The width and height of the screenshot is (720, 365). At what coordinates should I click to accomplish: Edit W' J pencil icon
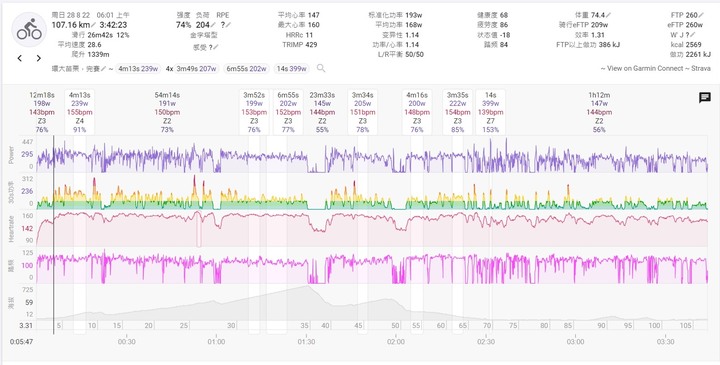(693, 35)
